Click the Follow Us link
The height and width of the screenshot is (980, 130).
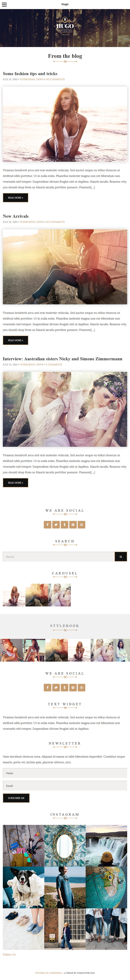pyautogui.click(x=9, y=955)
